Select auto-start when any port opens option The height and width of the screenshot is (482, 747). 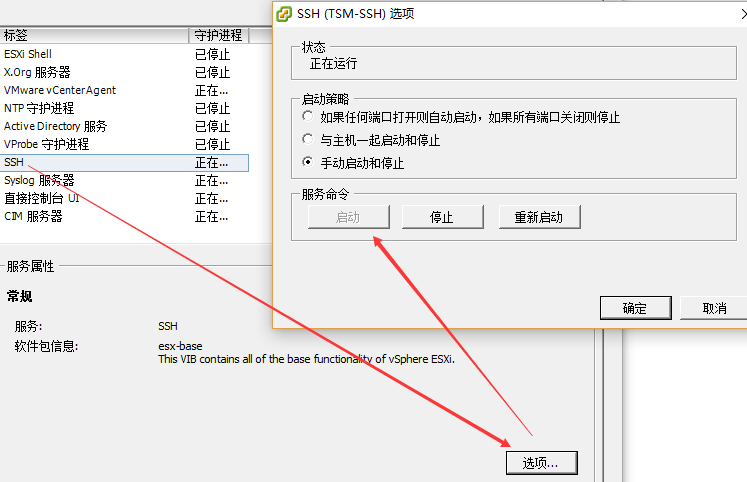point(308,117)
